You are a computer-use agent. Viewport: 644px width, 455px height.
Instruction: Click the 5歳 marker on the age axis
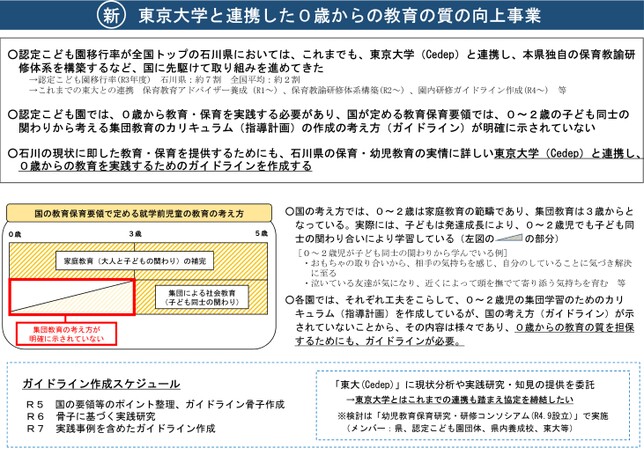tap(260, 232)
